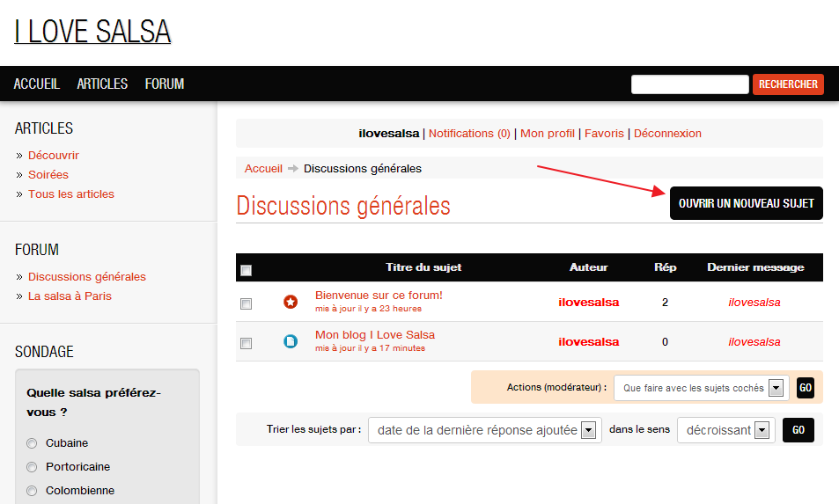839x504 pixels.
Task: Open topic Bienvenue sur ce forum!
Action: coord(379,295)
